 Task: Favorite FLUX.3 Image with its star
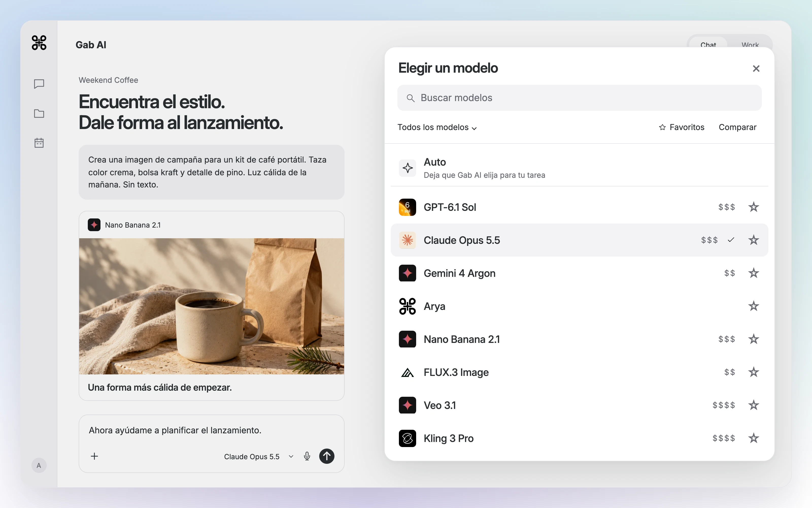coord(754,372)
